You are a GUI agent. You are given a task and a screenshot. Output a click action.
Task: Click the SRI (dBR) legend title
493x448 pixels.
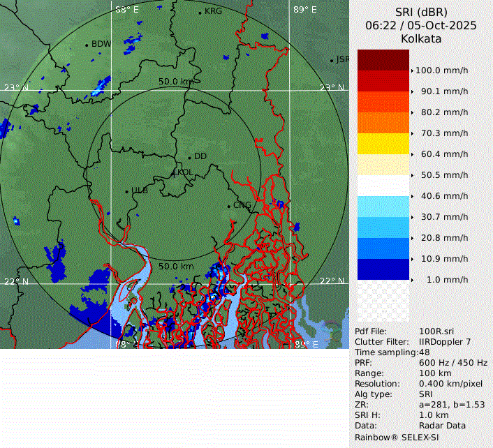[420, 11]
